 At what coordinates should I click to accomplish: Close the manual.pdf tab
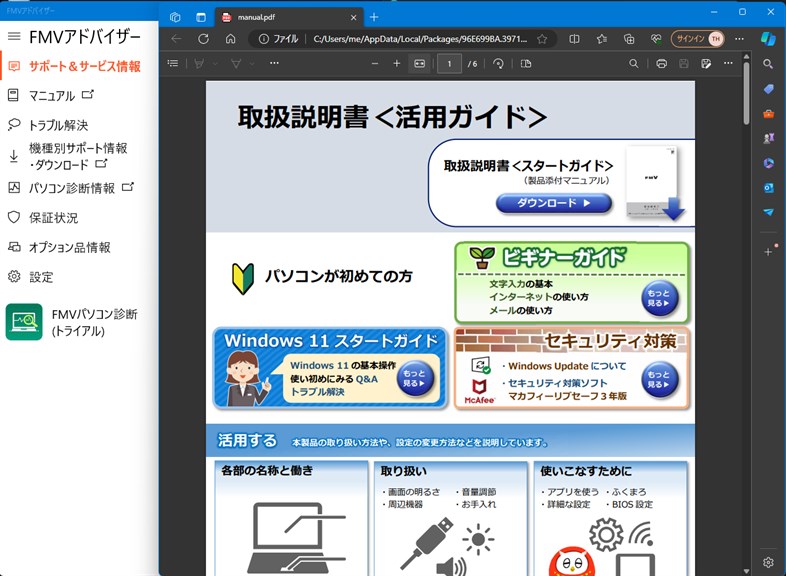[x=353, y=18]
